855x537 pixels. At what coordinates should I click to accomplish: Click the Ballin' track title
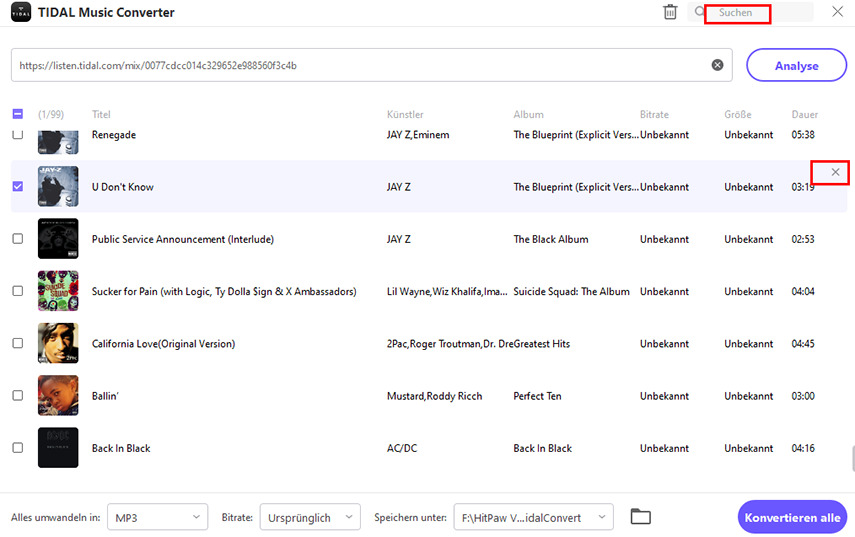tap(105, 396)
